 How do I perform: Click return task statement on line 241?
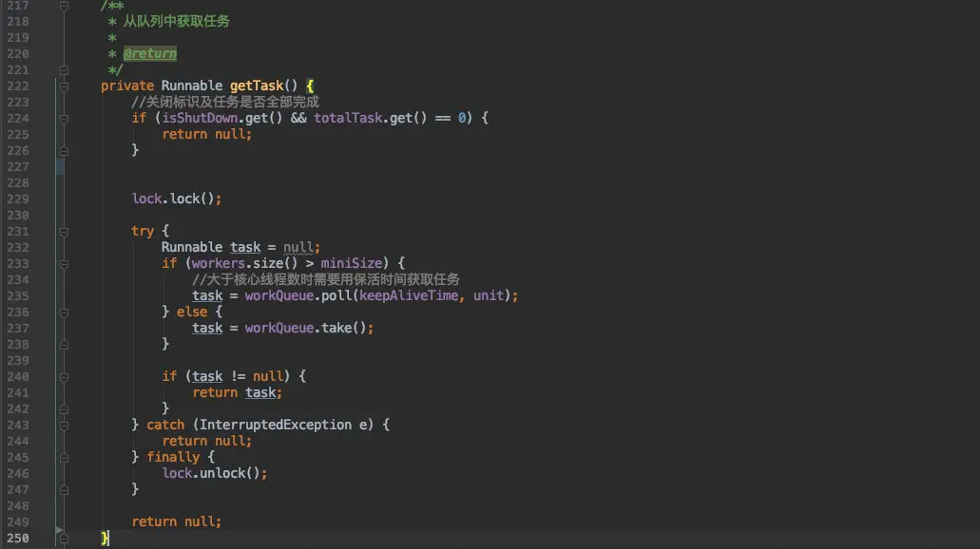point(238,392)
